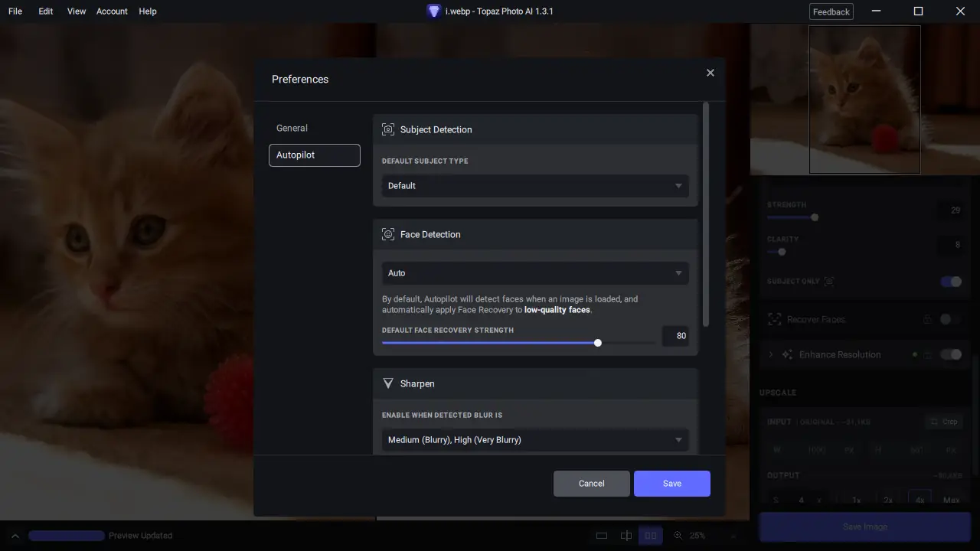Click the 'Preview Updated' status text
Viewport: 980px width, 551px height.
click(x=141, y=536)
